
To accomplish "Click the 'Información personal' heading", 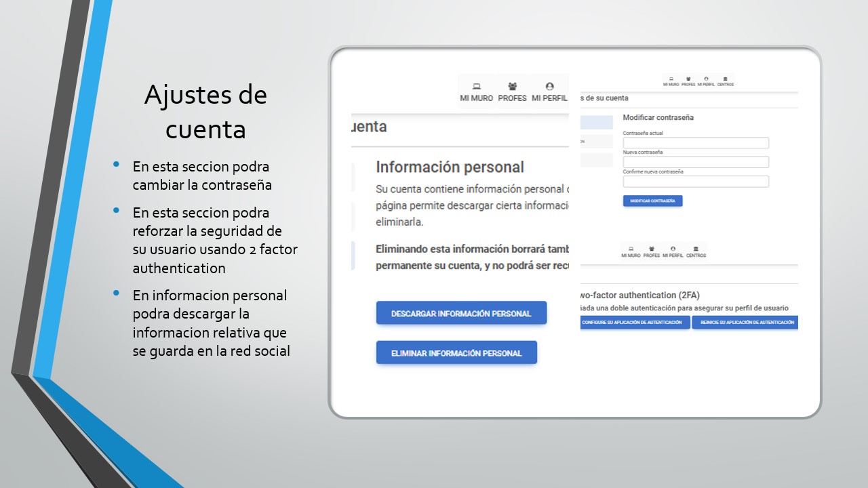I will pos(450,167).
